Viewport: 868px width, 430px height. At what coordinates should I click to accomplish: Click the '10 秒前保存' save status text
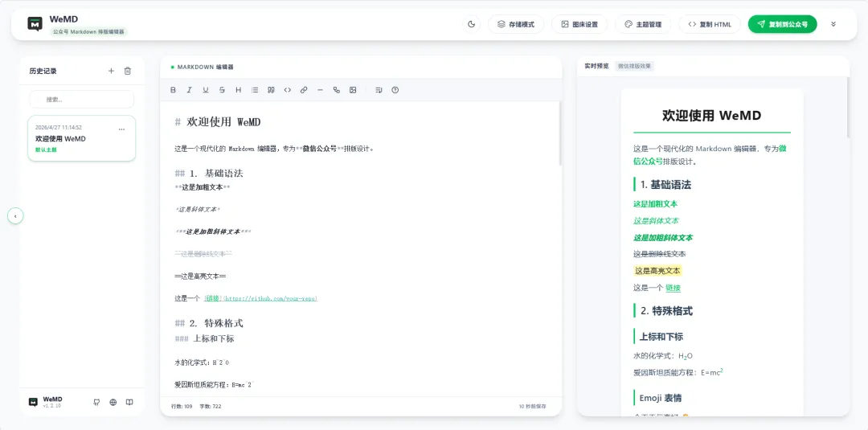tap(533, 406)
